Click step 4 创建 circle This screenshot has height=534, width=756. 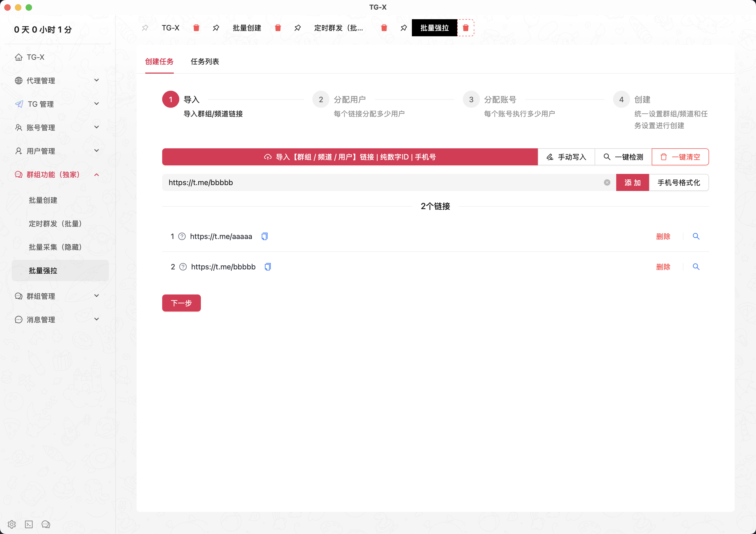[x=622, y=99]
